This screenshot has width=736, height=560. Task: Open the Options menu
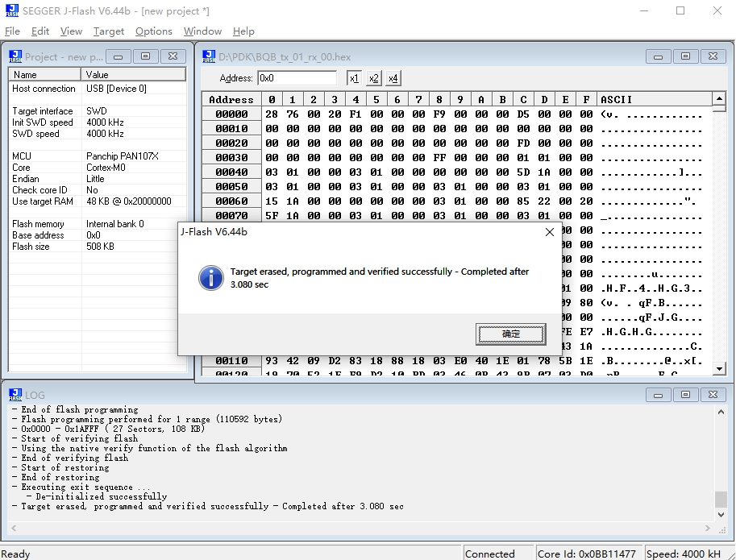(153, 31)
